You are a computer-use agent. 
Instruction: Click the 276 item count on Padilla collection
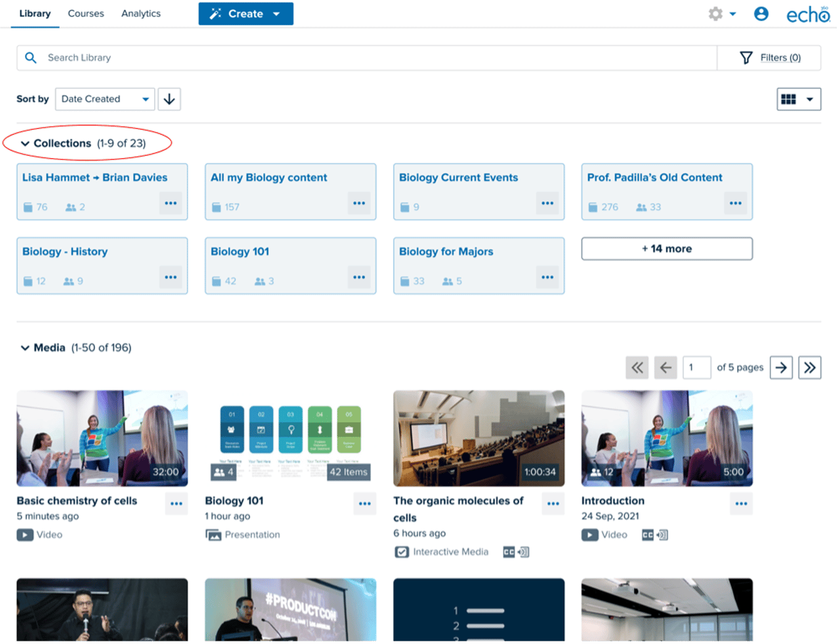pos(604,207)
